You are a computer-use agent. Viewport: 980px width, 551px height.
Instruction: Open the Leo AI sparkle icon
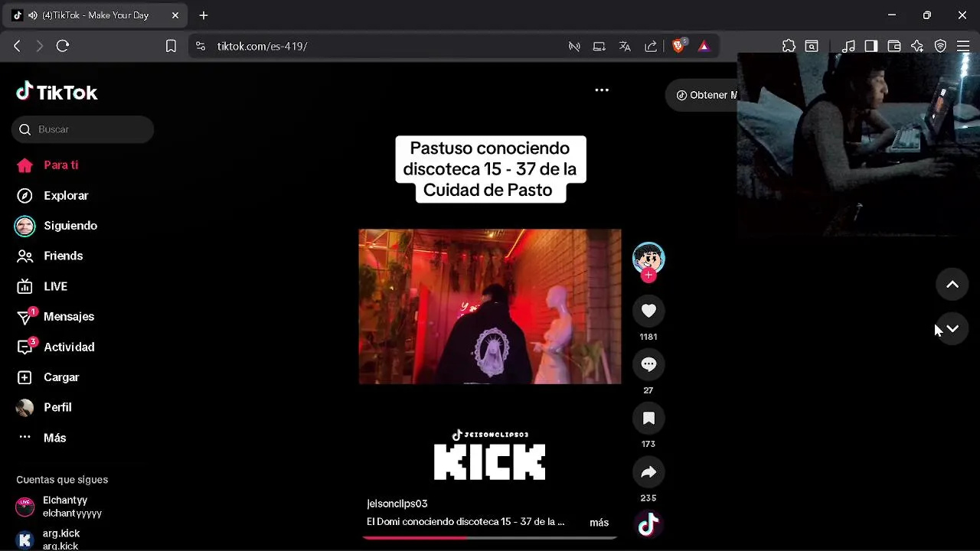[917, 46]
